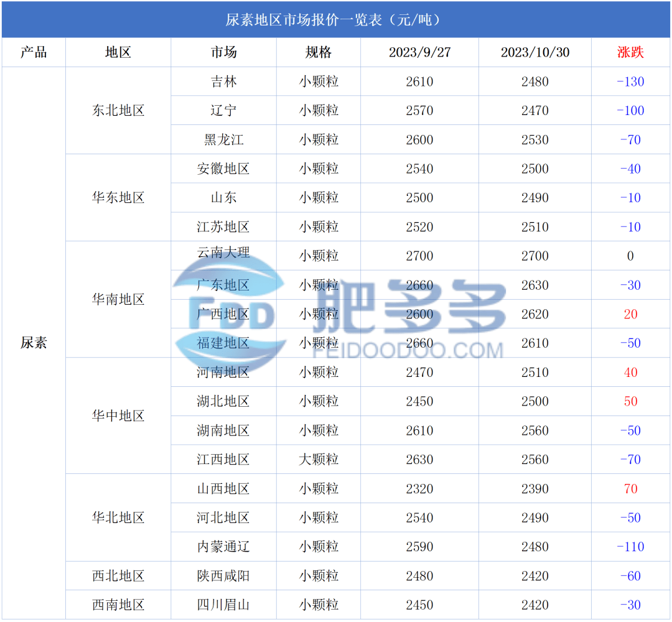Click the 2320 price in 山西地区 row
This screenshot has width=672, height=622.
pyautogui.click(x=419, y=489)
